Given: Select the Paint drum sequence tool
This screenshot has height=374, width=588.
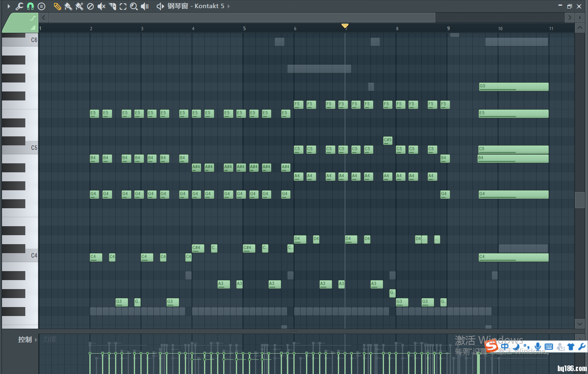Looking at the screenshot, I should point(79,6).
